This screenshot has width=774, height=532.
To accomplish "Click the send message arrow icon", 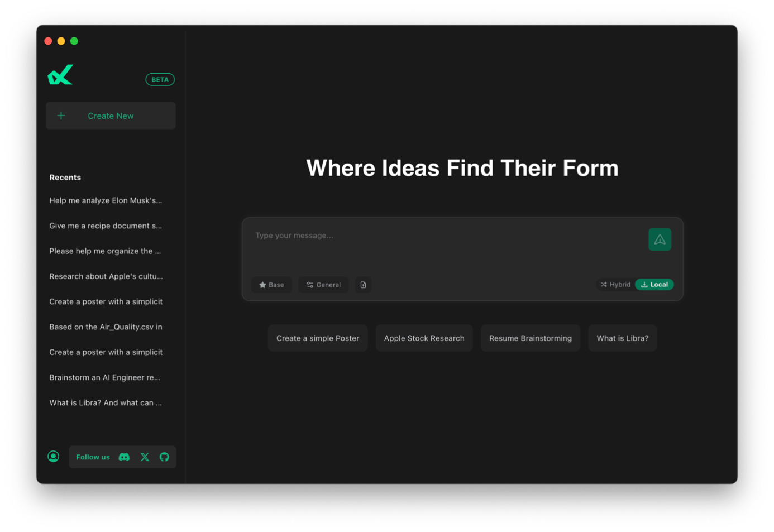I will coord(660,239).
